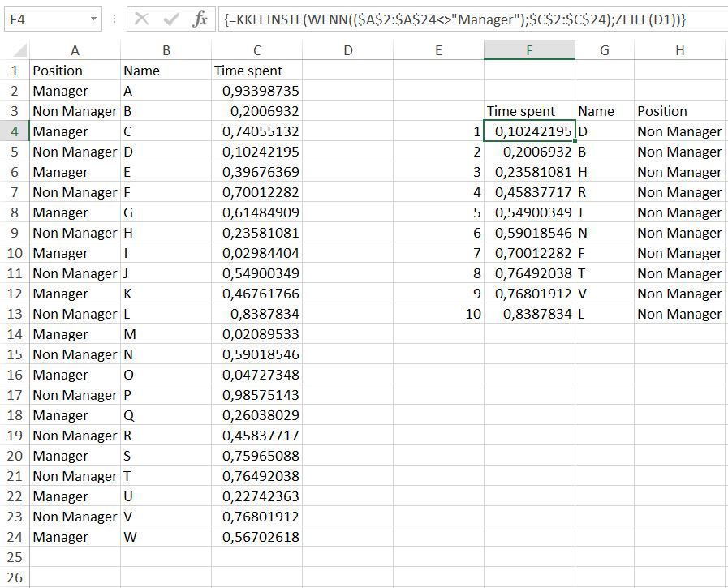
Task: Click the name cell 'A' in row 2
Action: (x=166, y=91)
